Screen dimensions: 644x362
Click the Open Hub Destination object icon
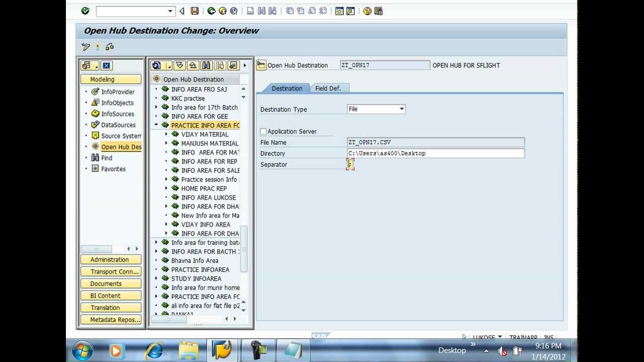tap(261, 65)
